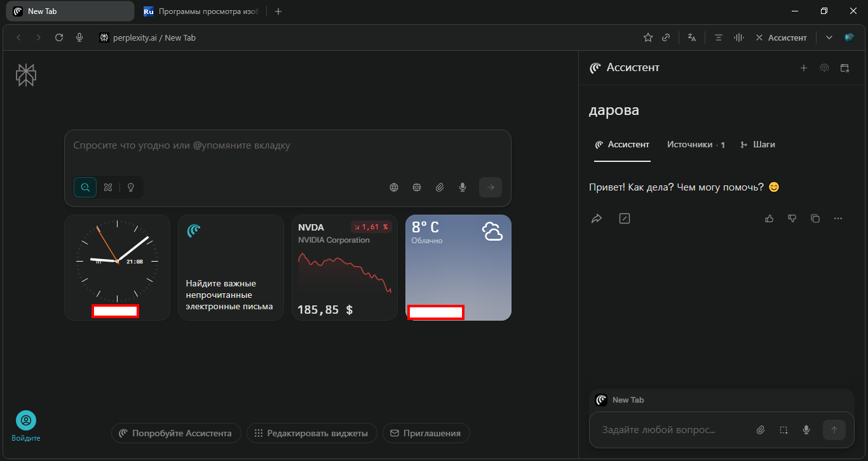This screenshot has width=868, height=461.
Task: Switch to Research mode toggle icon
Action: [x=108, y=187]
